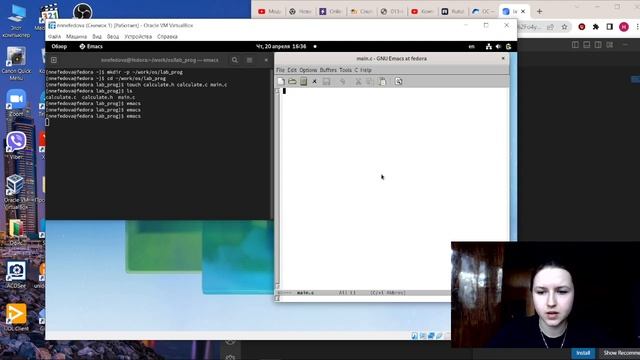Screen dimensions: 640x360
Task: Open the Emacs Edit menu
Action: coord(292,70)
